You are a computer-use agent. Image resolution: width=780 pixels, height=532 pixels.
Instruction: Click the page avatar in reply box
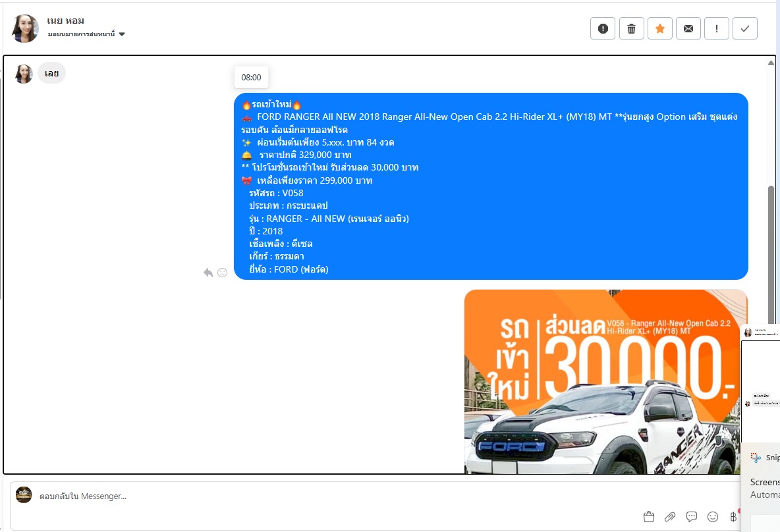tap(24, 494)
